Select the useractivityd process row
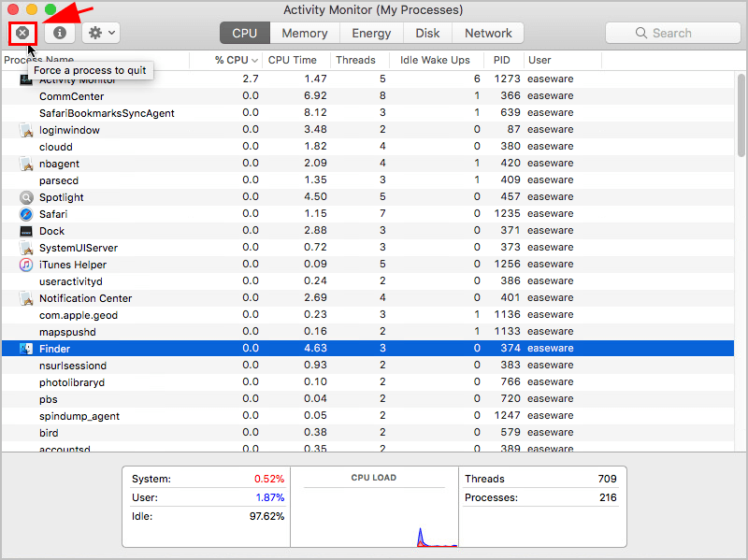This screenshot has height=560, width=748. coord(367,281)
